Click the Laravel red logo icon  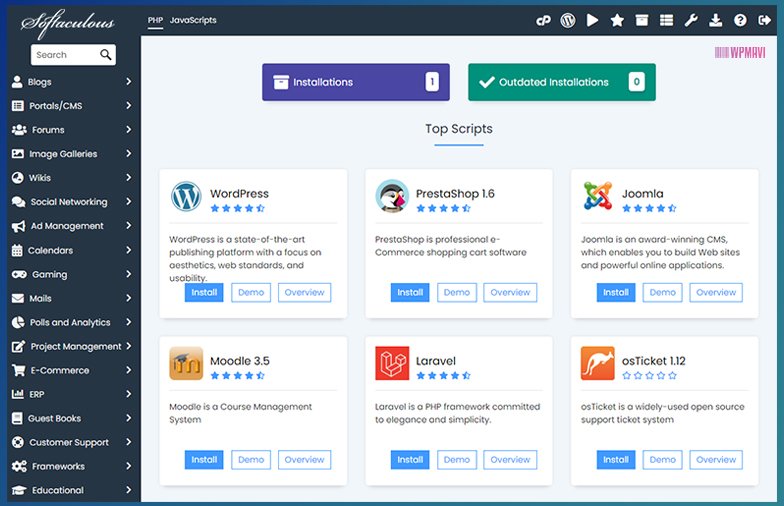click(x=392, y=364)
